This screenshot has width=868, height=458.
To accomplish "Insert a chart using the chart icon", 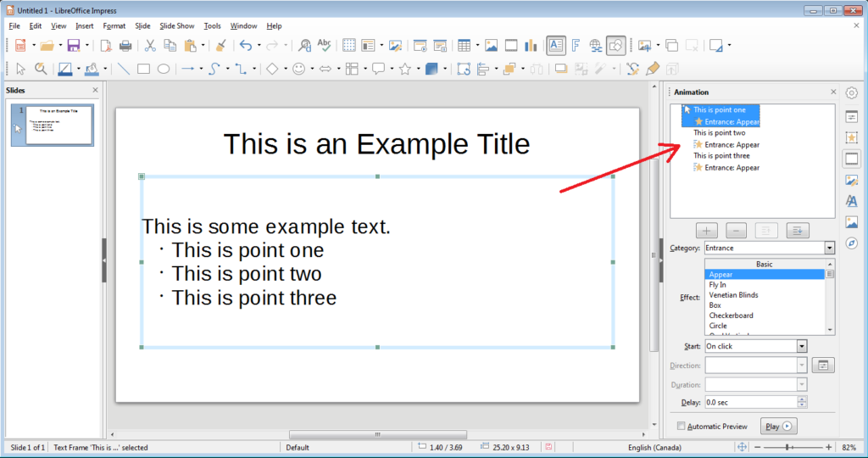I will [531, 46].
